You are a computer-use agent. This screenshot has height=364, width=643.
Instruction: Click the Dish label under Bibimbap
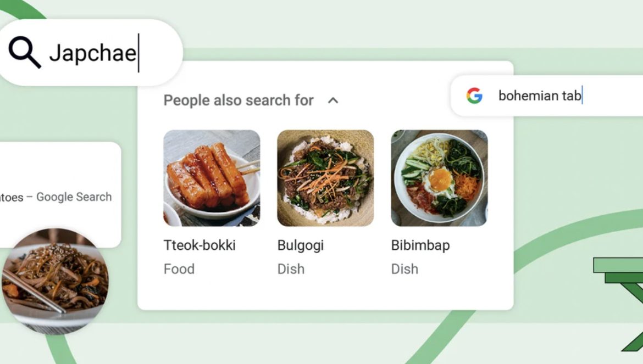tap(404, 269)
